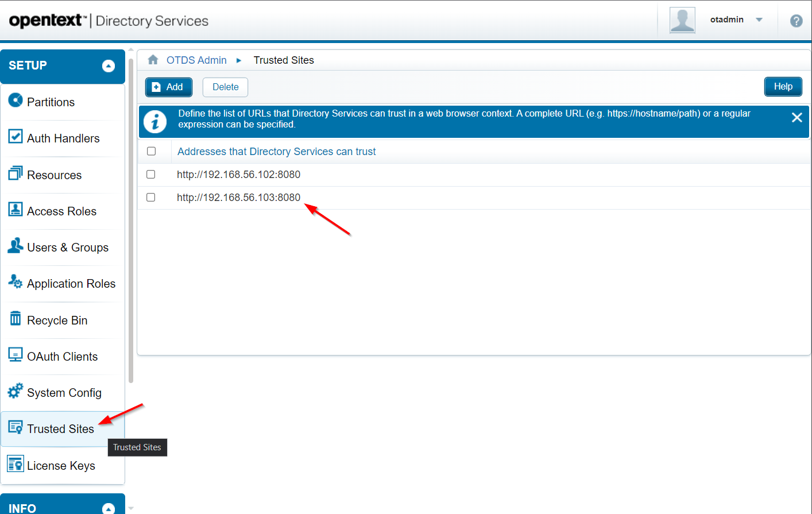The image size is (812, 514).
Task: Click the Recycle Bin trash icon
Action: tap(16, 319)
